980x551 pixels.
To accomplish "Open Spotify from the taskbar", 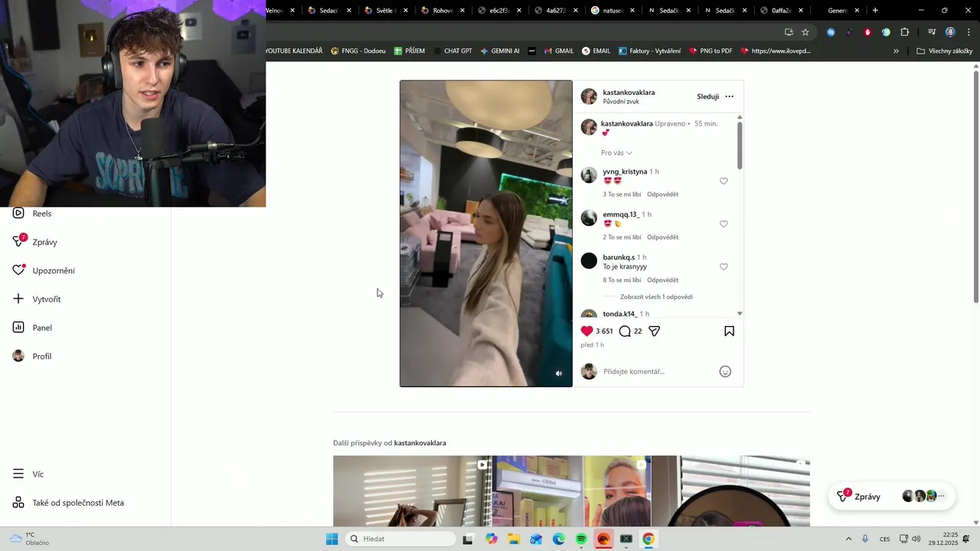I will pos(581,539).
